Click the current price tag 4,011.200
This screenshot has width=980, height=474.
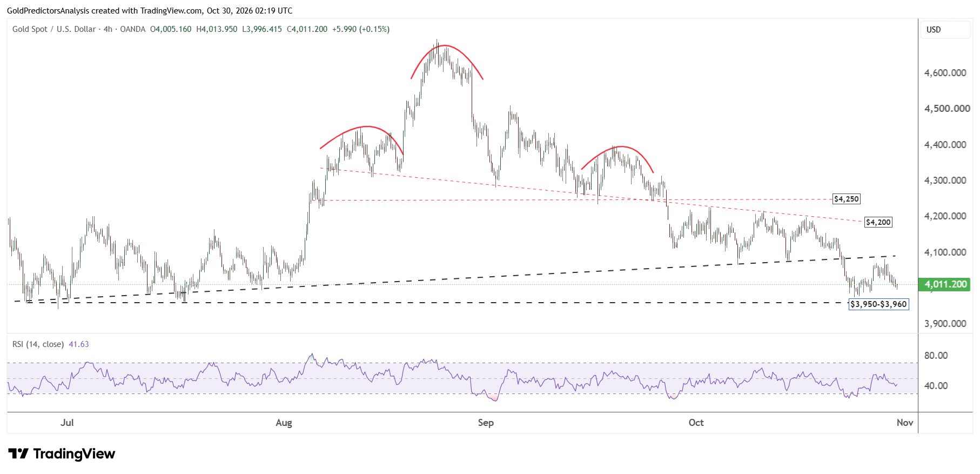pyautogui.click(x=944, y=284)
